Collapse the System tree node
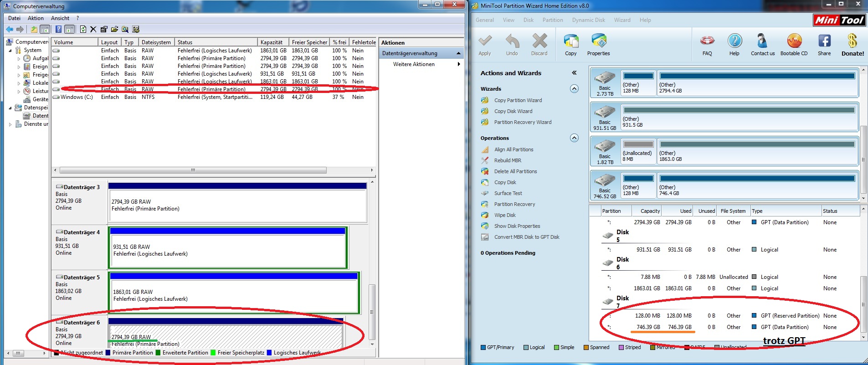This screenshot has height=365, width=868. click(x=10, y=51)
